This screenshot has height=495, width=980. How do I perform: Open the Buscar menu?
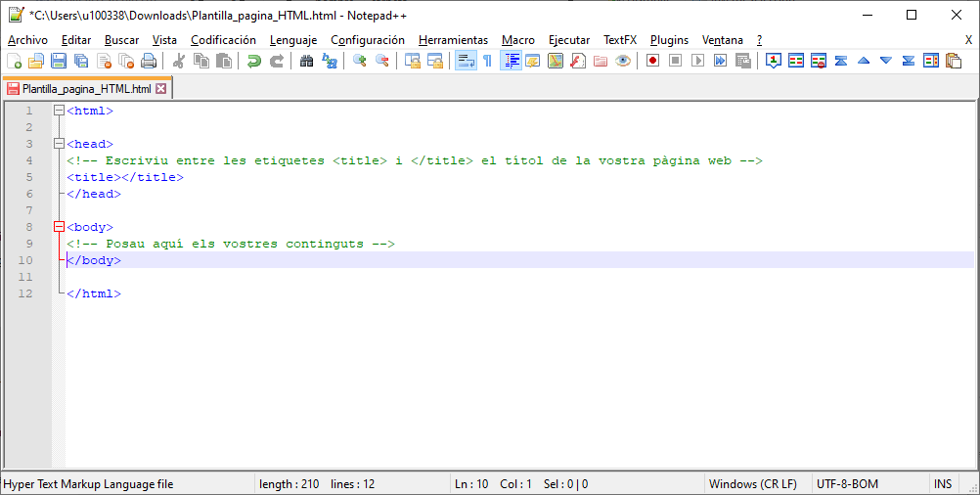[x=122, y=40]
